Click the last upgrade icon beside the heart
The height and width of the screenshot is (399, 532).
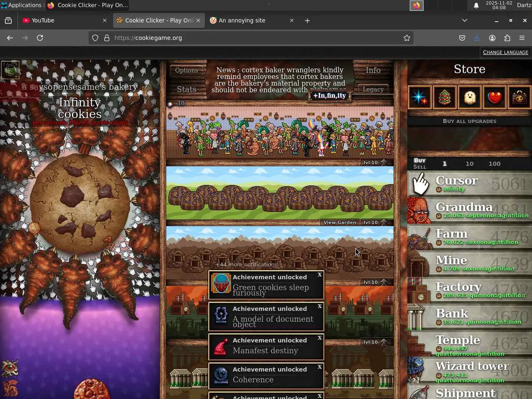coord(519,97)
